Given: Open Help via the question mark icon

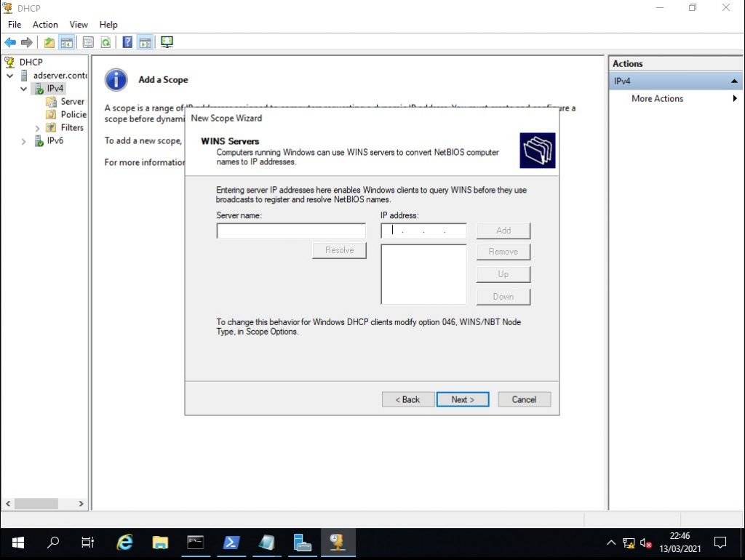Looking at the screenshot, I should 127,42.
